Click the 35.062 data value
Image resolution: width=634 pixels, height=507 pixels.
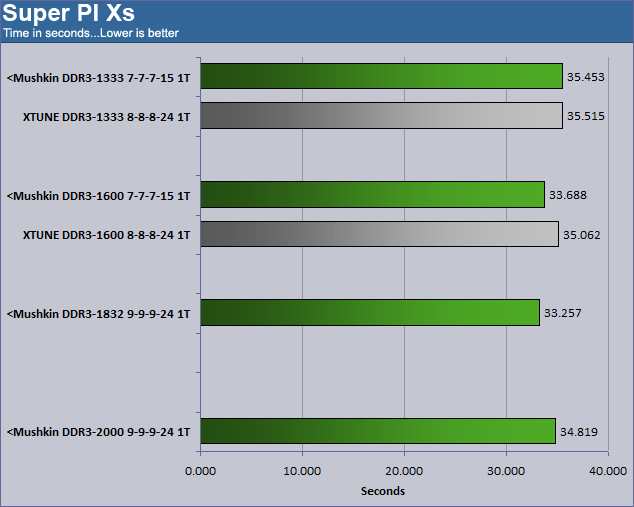[582, 235]
